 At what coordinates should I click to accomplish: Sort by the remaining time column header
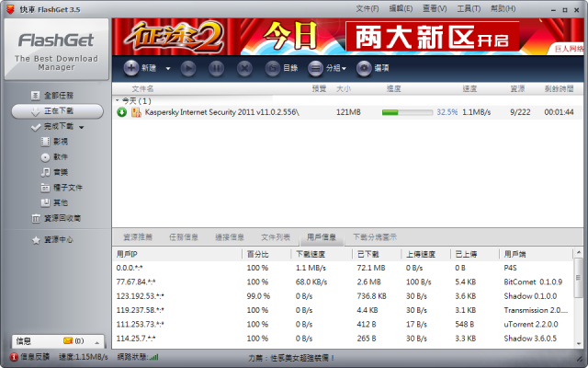click(560, 89)
